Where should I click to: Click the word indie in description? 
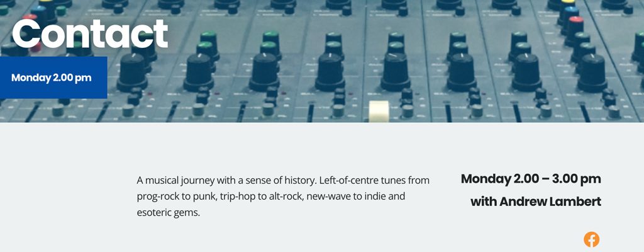376,197
